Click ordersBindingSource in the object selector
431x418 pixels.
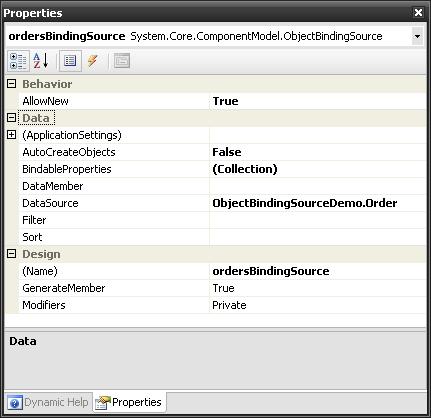pos(67,36)
